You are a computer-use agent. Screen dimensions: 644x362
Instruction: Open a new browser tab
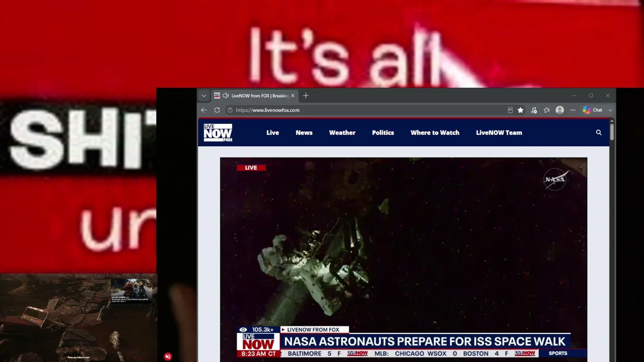point(305,96)
